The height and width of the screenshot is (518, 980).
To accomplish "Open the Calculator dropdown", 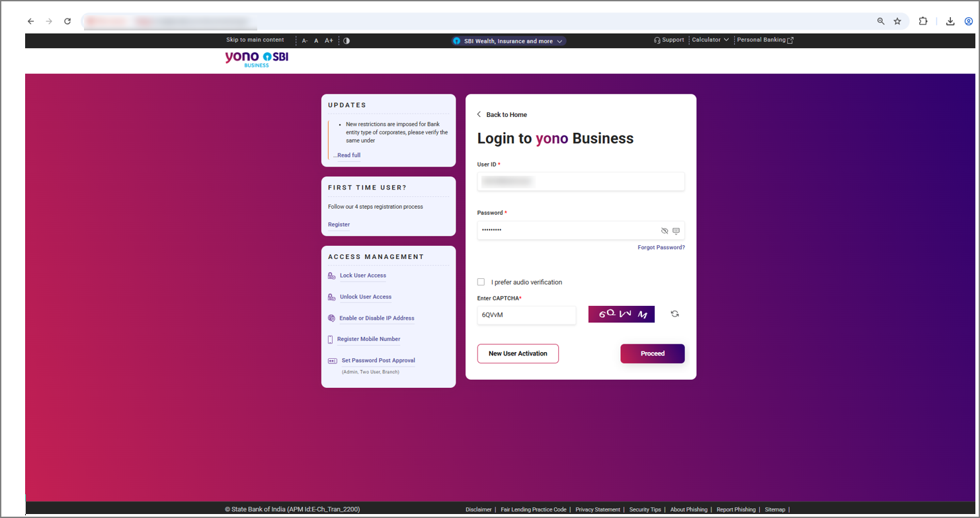I will tap(710, 40).
